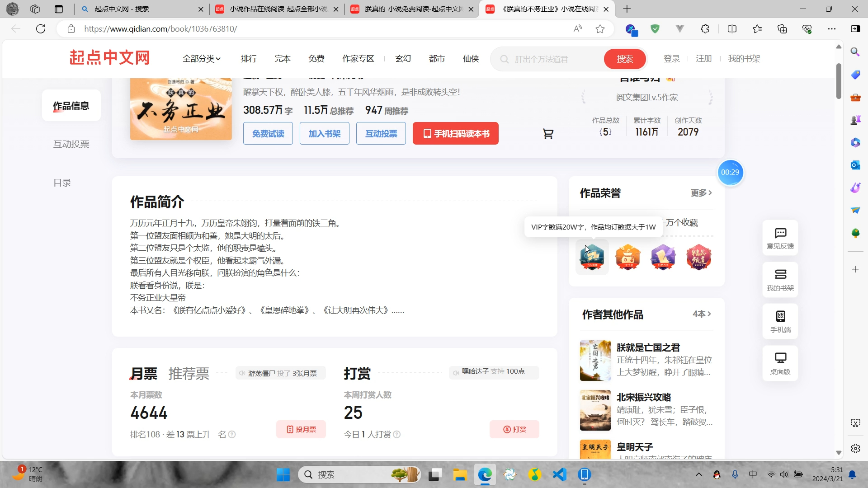This screenshot has width=868, height=488.
Task: Click the 北宋振兴攻略 cover thumbnail
Action: coord(595,410)
